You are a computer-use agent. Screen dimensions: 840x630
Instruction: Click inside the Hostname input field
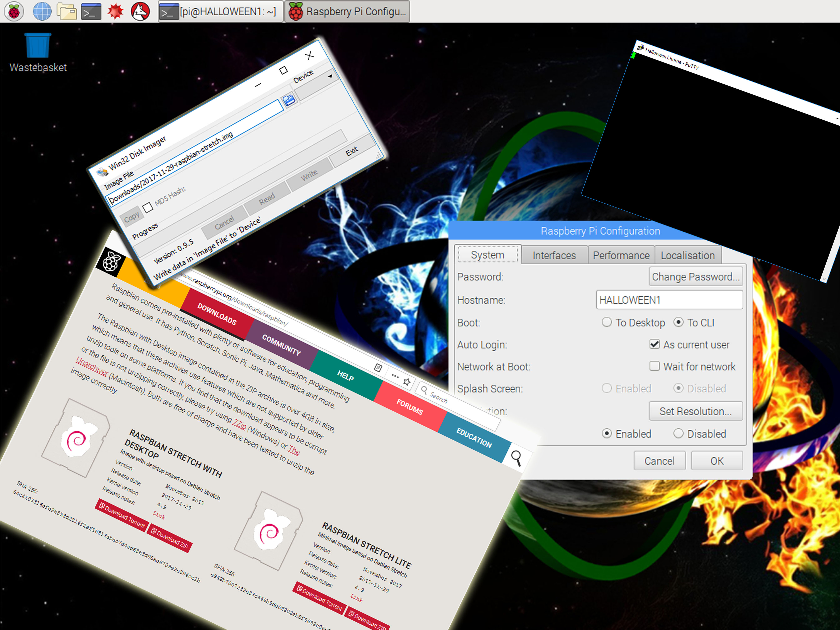[670, 300]
